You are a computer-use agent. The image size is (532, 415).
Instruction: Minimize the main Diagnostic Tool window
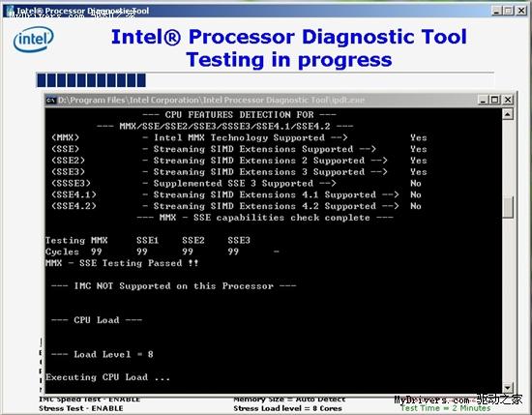(496, 11)
